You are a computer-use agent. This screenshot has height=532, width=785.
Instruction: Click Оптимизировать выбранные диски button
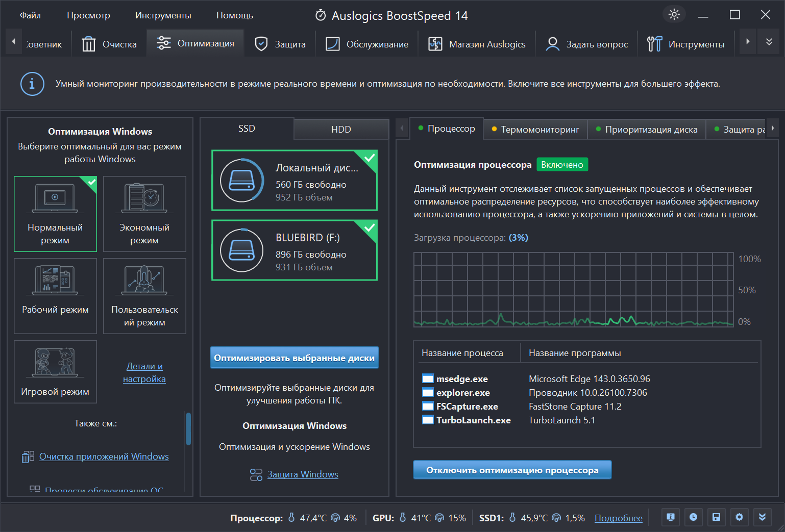pyautogui.click(x=295, y=358)
